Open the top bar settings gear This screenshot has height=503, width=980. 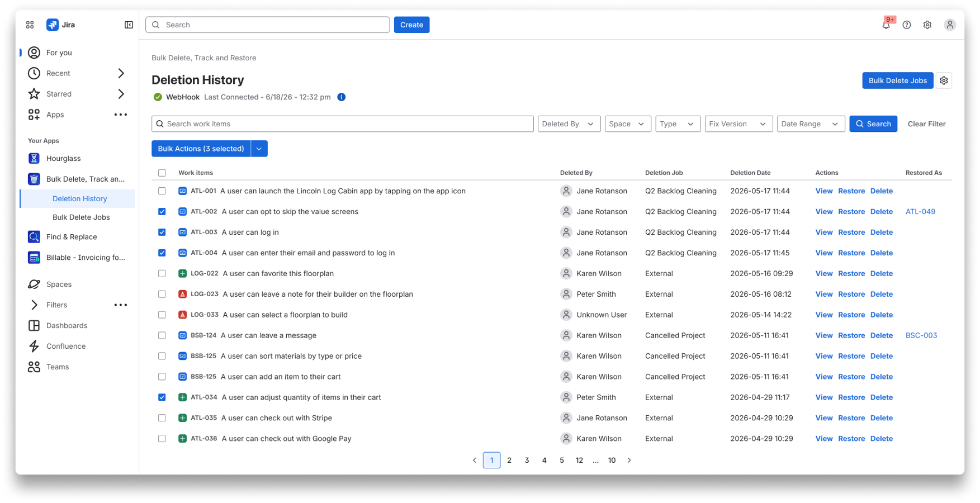[x=927, y=25]
